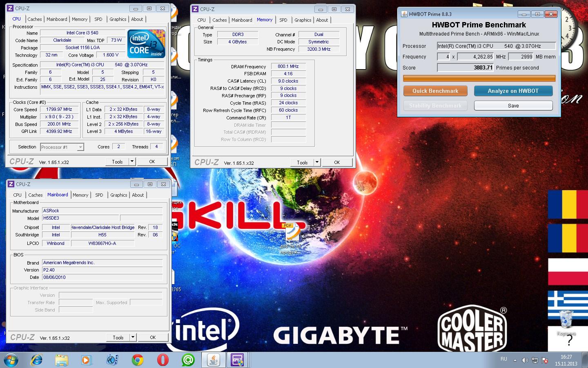This screenshot has width=588, height=368.
Task: Click the Stability Benchmark button
Action: click(435, 105)
